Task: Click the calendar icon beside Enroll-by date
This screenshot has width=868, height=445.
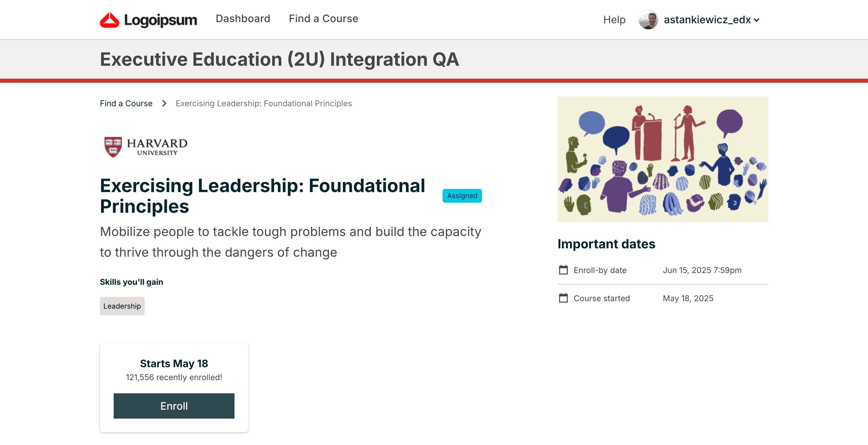Action: (563, 270)
